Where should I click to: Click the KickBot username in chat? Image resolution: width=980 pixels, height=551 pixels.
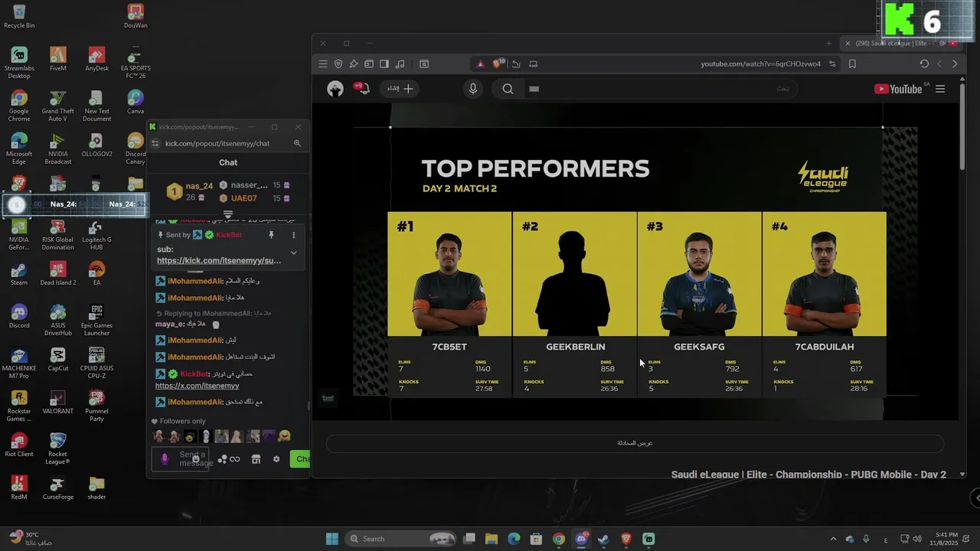[194, 374]
